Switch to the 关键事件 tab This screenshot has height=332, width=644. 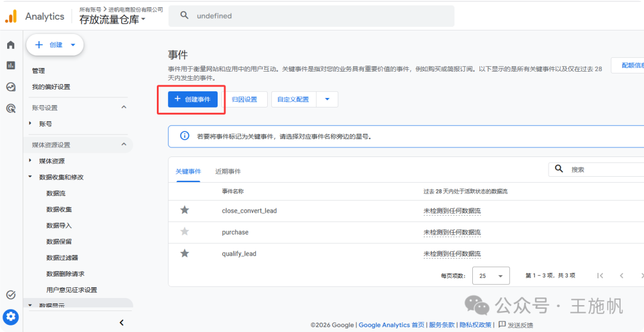(x=188, y=171)
